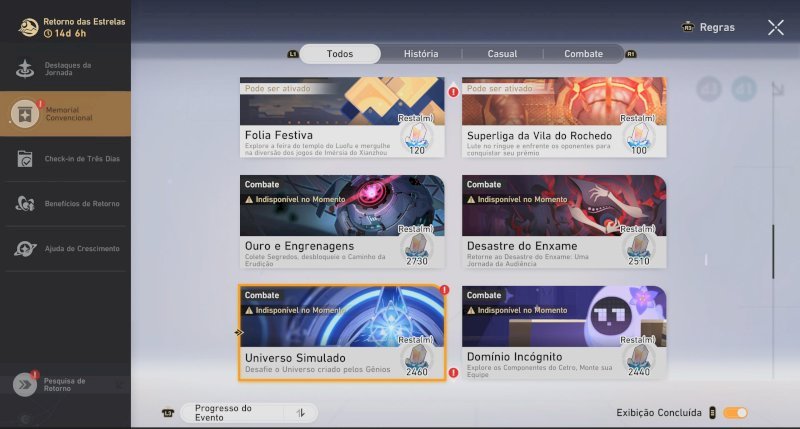The width and height of the screenshot is (800, 429).
Task: Toggle the Exibição Concluída switch
Action: (735, 413)
